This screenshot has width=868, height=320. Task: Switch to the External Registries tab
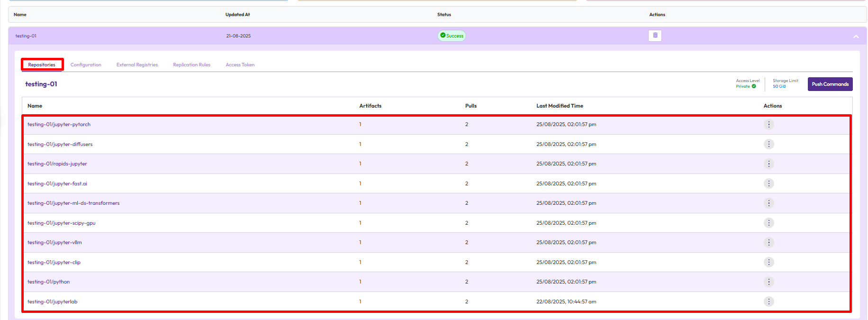pos(137,65)
